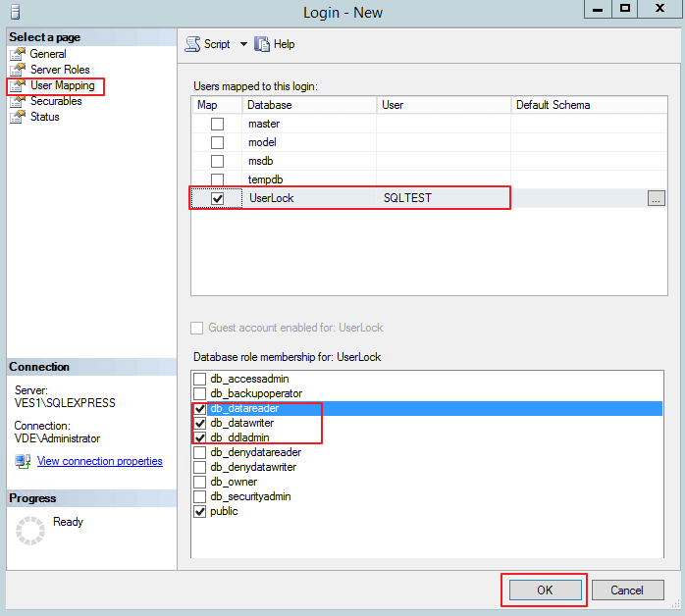Click the Help document icon

pos(262,44)
